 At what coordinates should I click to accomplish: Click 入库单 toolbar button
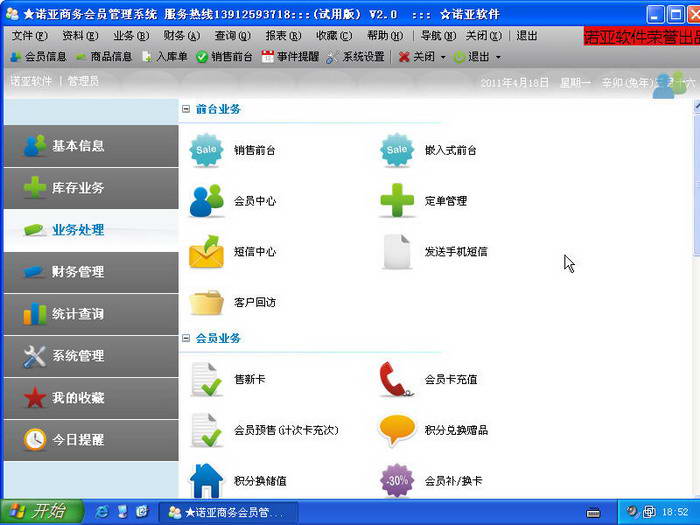click(164, 57)
